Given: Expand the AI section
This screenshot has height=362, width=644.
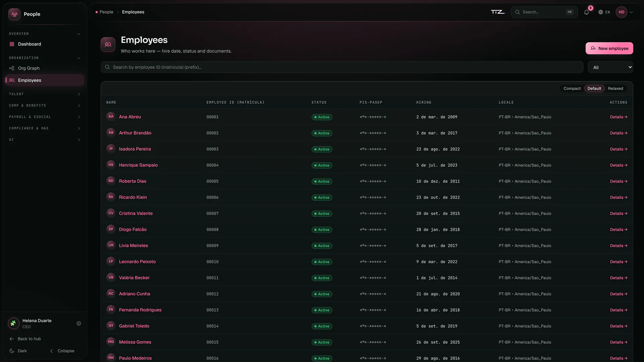Looking at the screenshot, I should tap(45, 140).
